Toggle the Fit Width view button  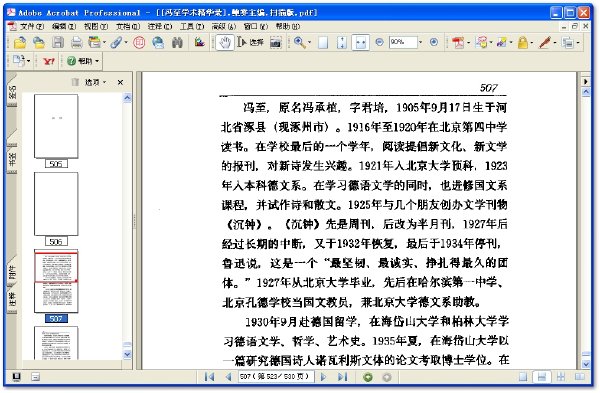point(360,42)
